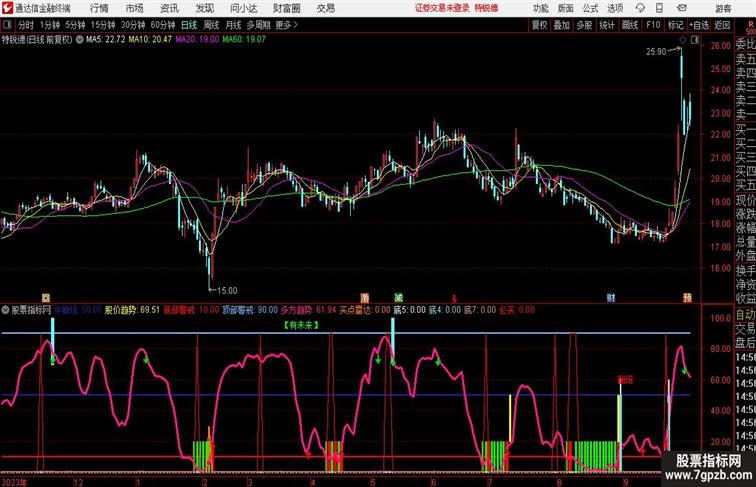Viewport: 756px width, 487px height.
Task: Click the 15.00 low price label
Action: 227,291
